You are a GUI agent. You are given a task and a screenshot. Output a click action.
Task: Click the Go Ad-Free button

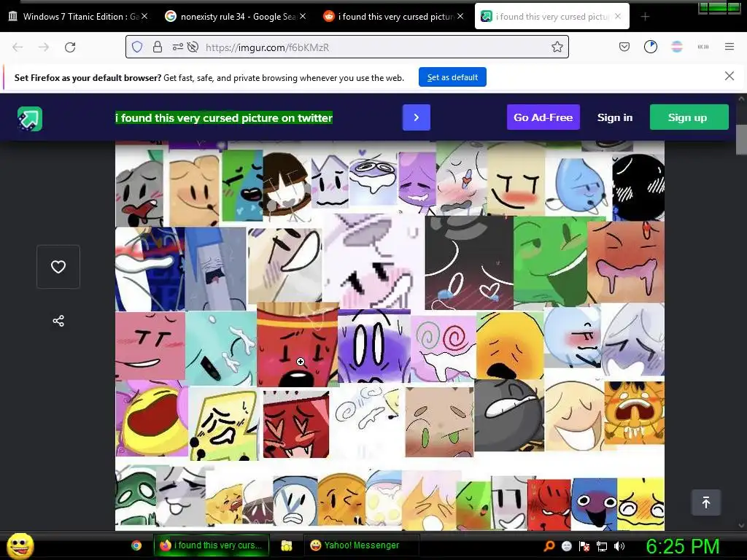543,117
